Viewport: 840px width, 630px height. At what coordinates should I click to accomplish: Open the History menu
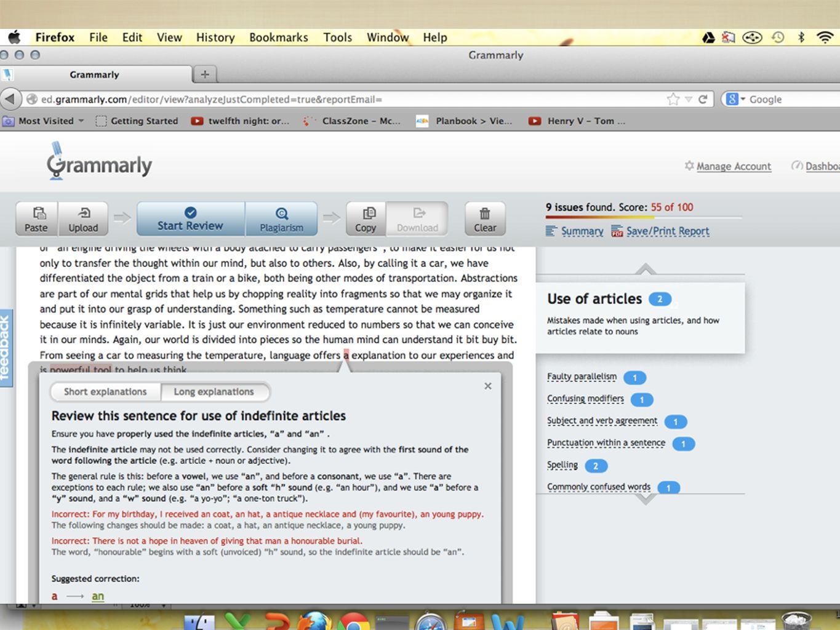coord(215,37)
